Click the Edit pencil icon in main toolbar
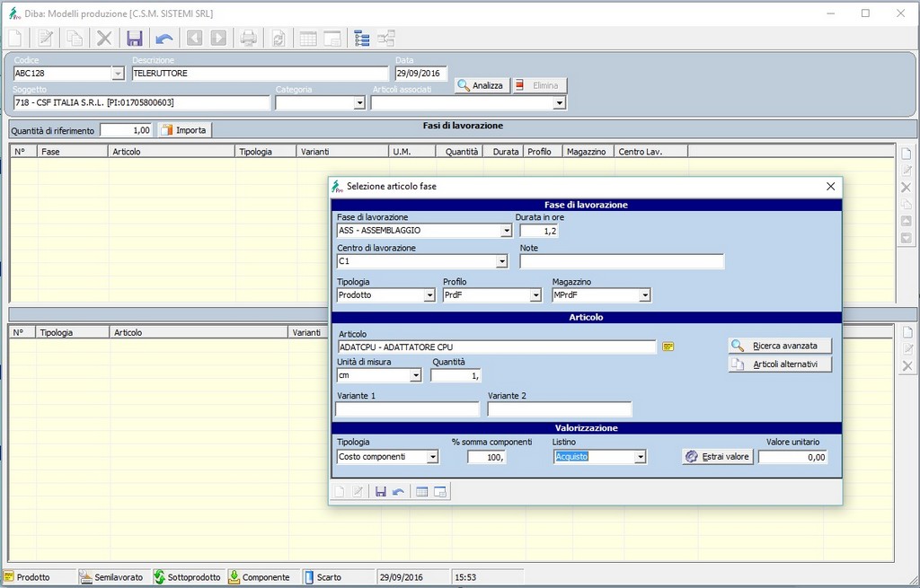 coord(45,39)
